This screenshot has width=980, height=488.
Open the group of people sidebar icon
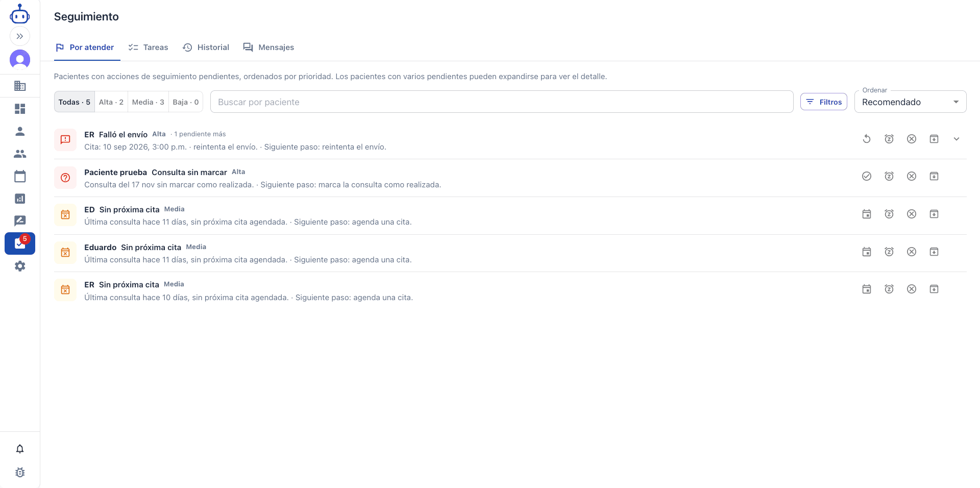coord(20,154)
